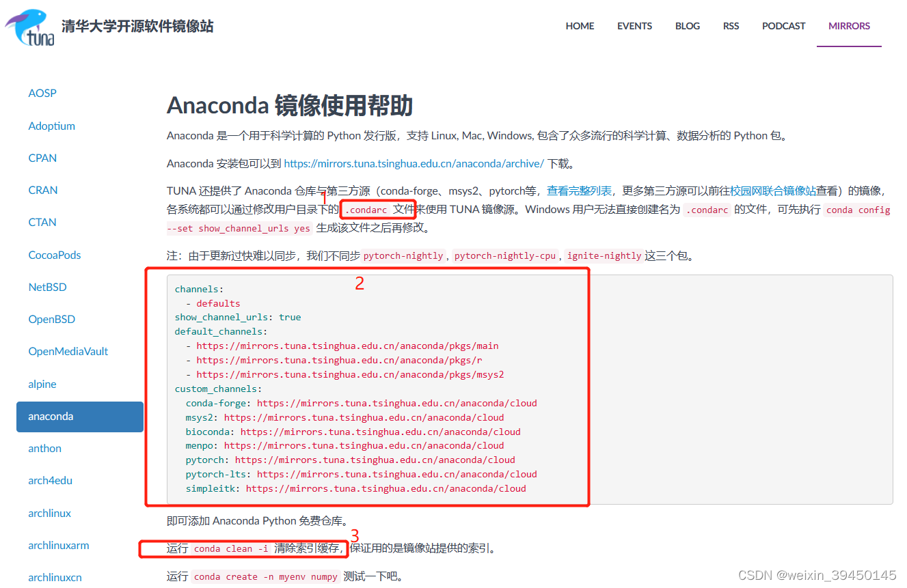Open the anaconda archive download URL link
This screenshot has height=588, width=907.
click(414, 163)
